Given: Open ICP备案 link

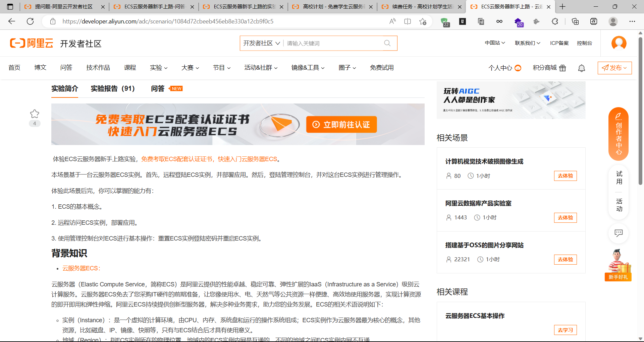Looking at the screenshot, I should pos(559,43).
